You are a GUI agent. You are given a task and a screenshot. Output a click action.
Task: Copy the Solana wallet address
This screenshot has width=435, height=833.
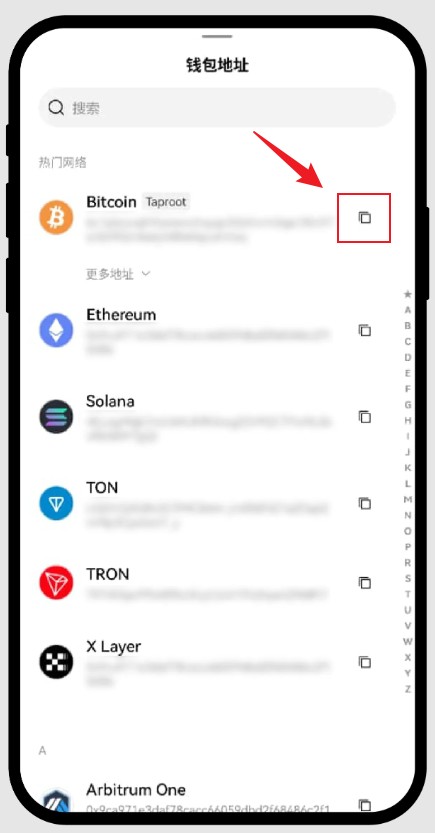[364, 417]
